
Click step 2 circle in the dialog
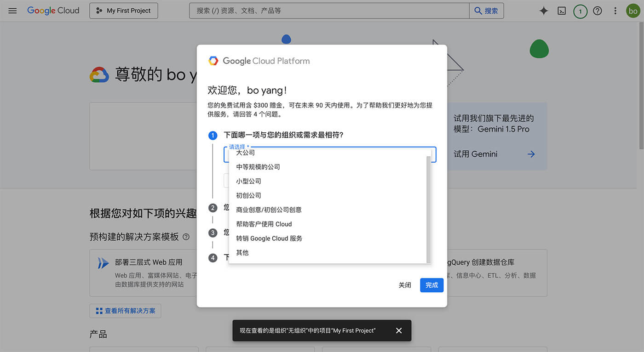(213, 208)
